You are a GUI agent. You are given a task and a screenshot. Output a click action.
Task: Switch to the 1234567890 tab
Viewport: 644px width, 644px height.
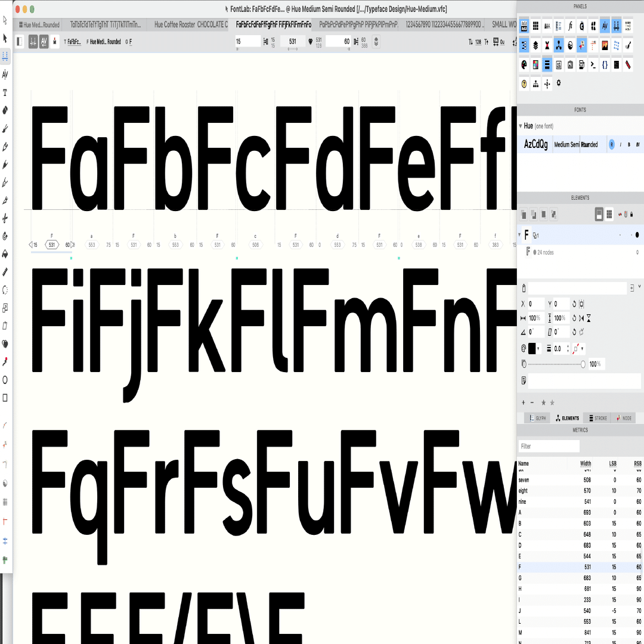pos(444,24)
